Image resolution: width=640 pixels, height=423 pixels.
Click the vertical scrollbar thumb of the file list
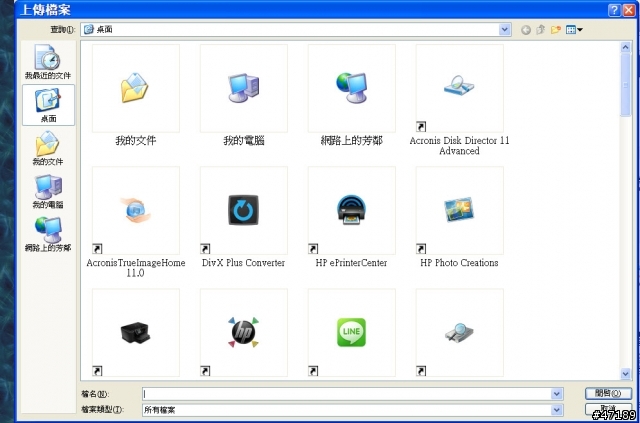coord(625,85)
